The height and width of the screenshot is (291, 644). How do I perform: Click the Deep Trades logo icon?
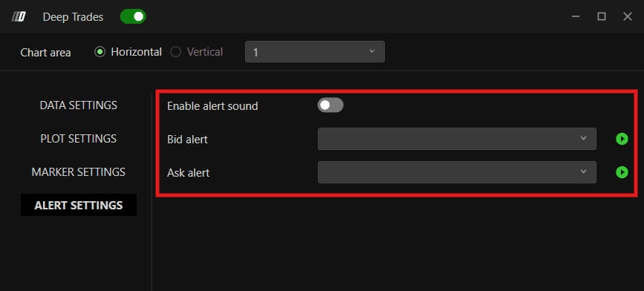tap(19, 17)
